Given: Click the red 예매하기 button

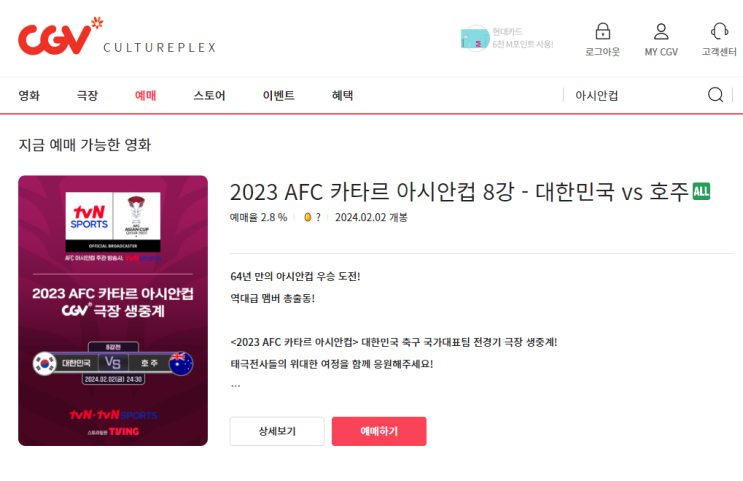Looking at the screenshot, I should [379, 431].
